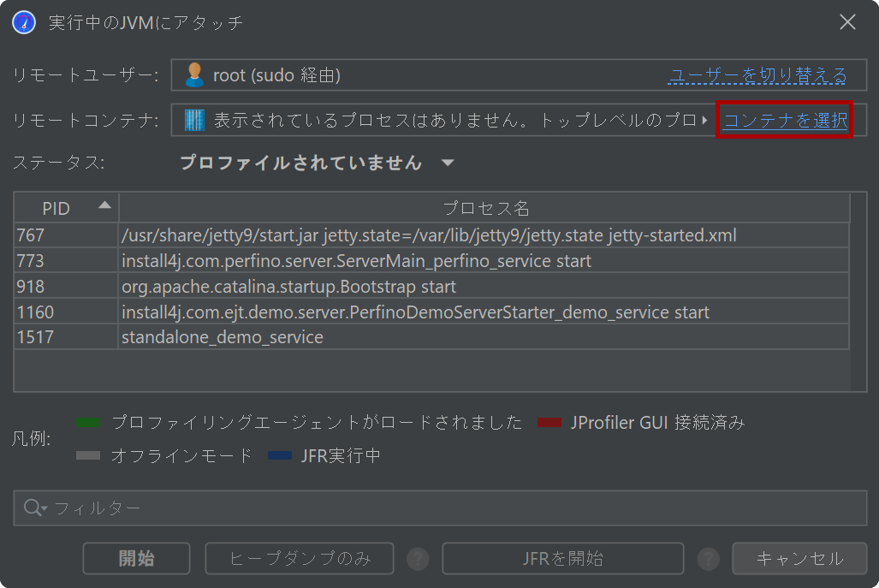Click the ユーザーを切り替える link
Viewport: 879px width, 588px height.
click(x=758, y=75)
